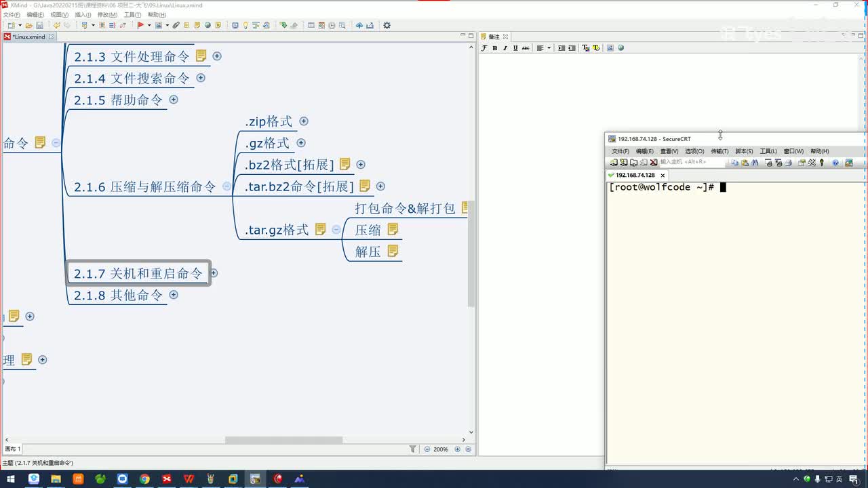Expand the .bz2格式[拓展] topic
Viewport: 868px width, 488px height.
point(361,165)
